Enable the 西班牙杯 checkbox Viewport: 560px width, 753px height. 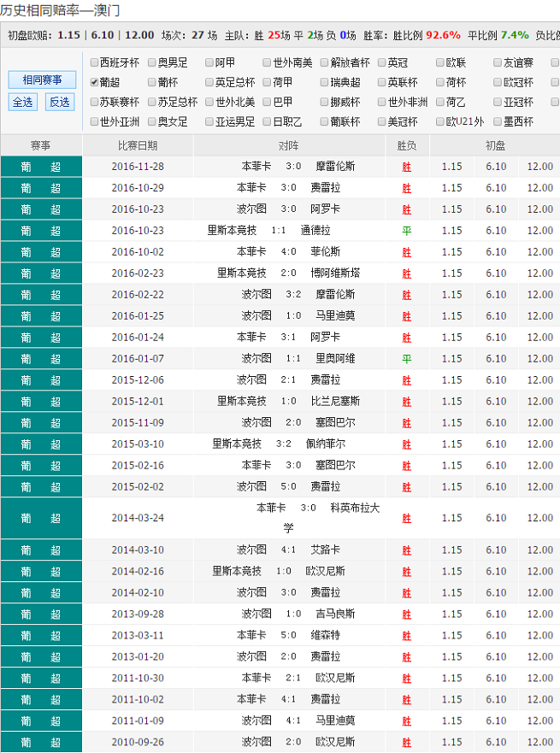click(x=94, y=63)
